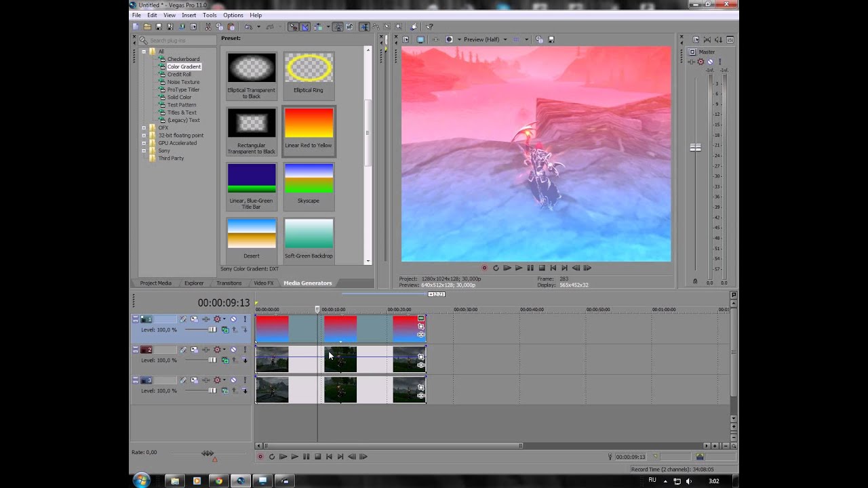Save the project using the floppy icon

click(159, 27)
